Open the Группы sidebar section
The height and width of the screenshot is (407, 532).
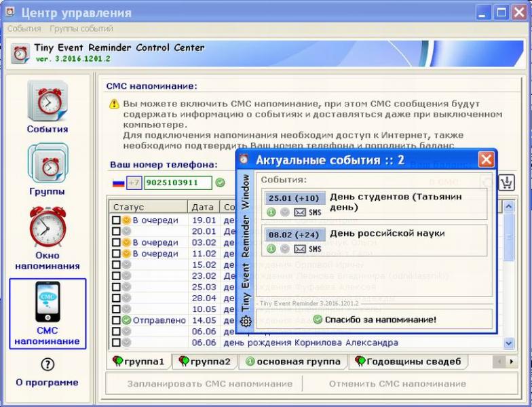point(47,169)
